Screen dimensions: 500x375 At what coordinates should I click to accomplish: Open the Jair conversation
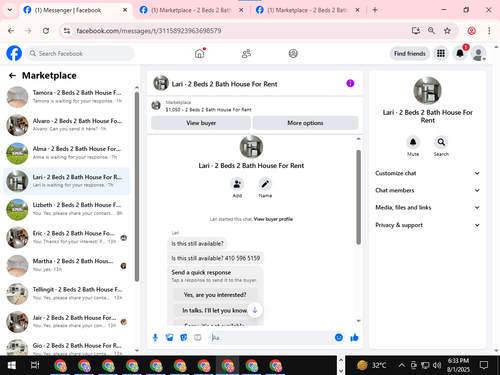click(x=67, y=322)
